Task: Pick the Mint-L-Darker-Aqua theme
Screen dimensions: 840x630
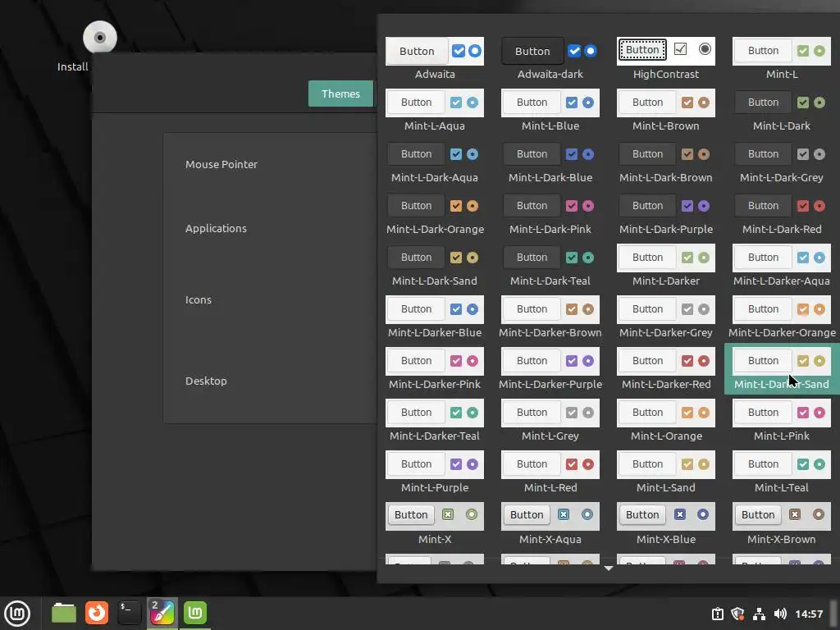Action: (x=782, y=266)
